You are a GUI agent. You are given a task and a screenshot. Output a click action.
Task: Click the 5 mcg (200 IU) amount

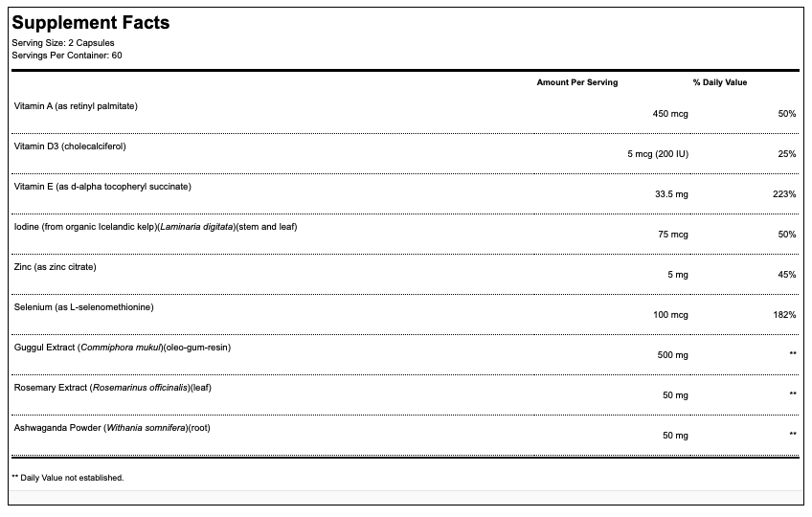658,154
